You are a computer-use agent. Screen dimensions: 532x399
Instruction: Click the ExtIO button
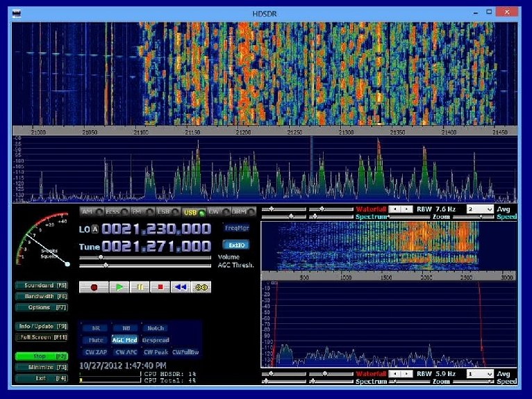pos(236,245)
